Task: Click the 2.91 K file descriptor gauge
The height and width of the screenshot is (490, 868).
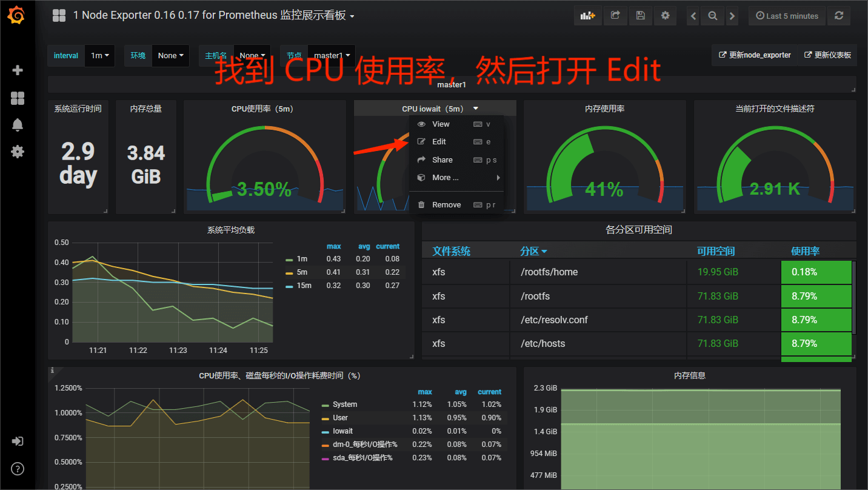Action: [x=775, y=189]
